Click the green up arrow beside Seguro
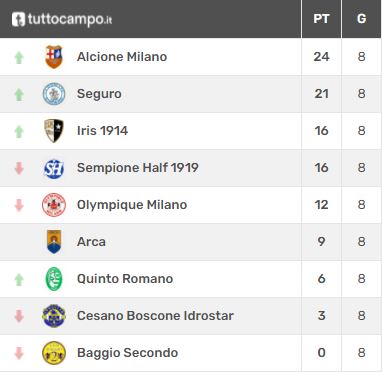382x372 pixels. click(19, 95)
